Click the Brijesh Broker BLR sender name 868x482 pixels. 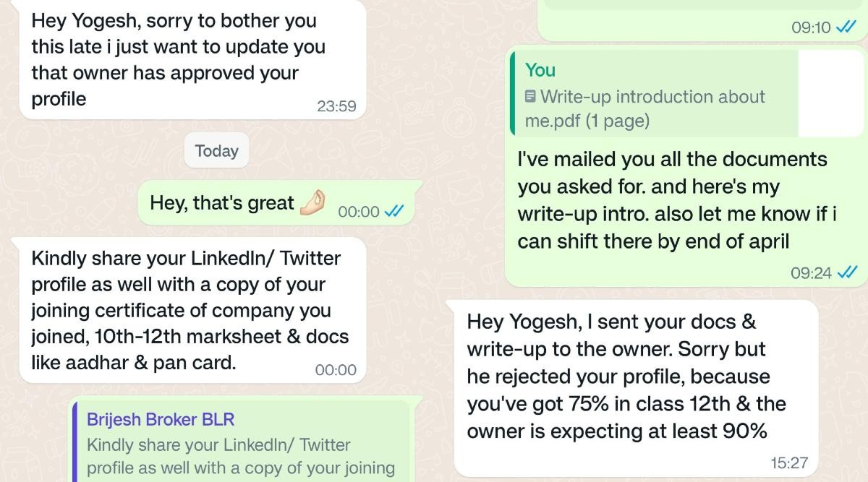click(161, 419)
